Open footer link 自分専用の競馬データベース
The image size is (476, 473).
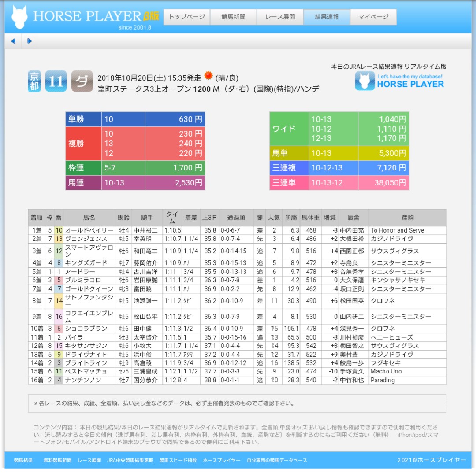coord(276,460)
